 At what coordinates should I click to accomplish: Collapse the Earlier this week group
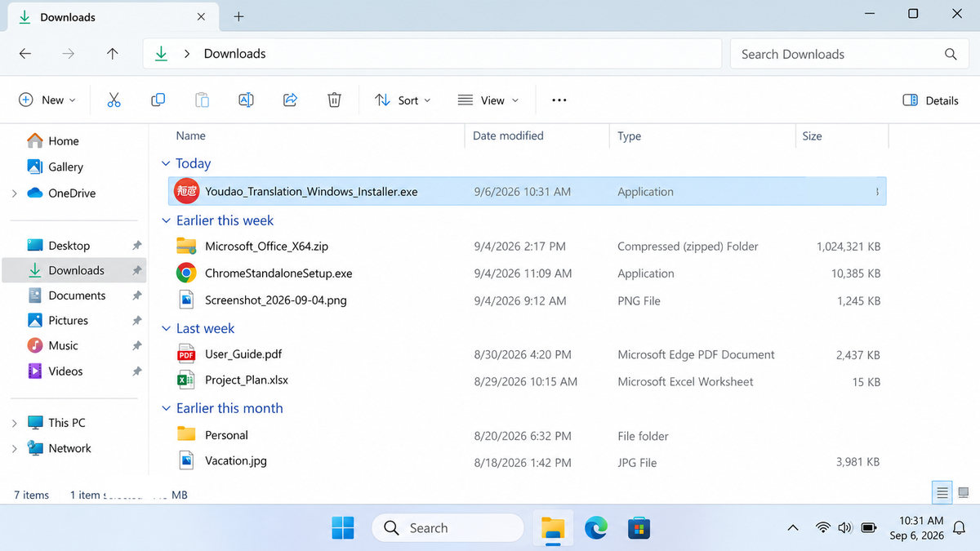[x=166, y=220]
